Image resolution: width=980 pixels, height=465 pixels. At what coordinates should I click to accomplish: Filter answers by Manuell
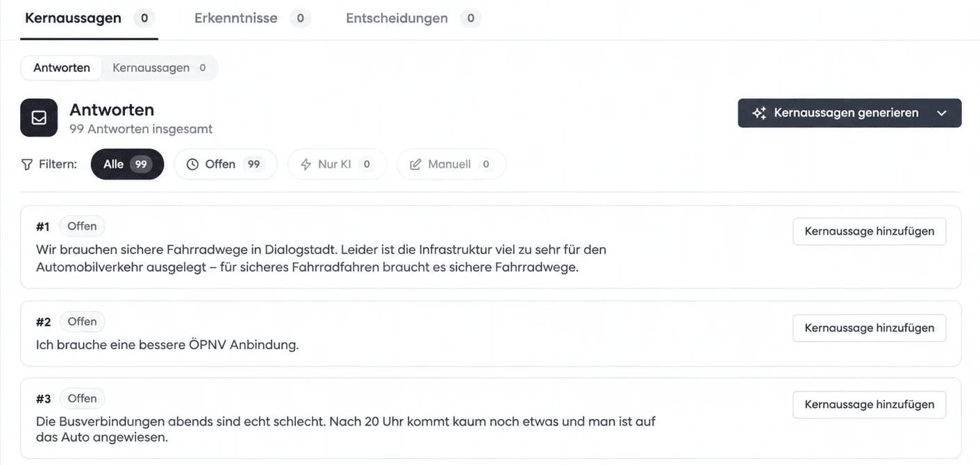(x=451, y=164)
